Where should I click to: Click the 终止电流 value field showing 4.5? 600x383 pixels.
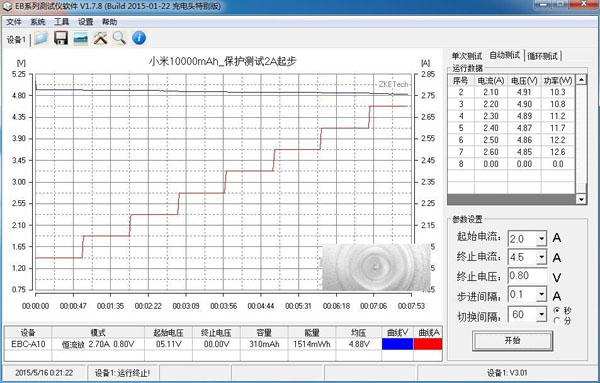pyautogui.click(x=522, y=257)
